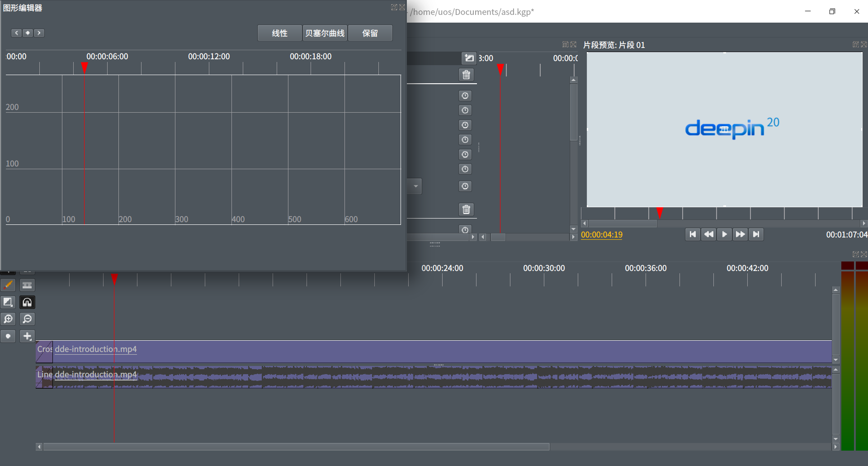Select 贝塞尔曲线 interpolation mode
The width and height of the screenshot is (868, 466).
[x=325, y=33]
